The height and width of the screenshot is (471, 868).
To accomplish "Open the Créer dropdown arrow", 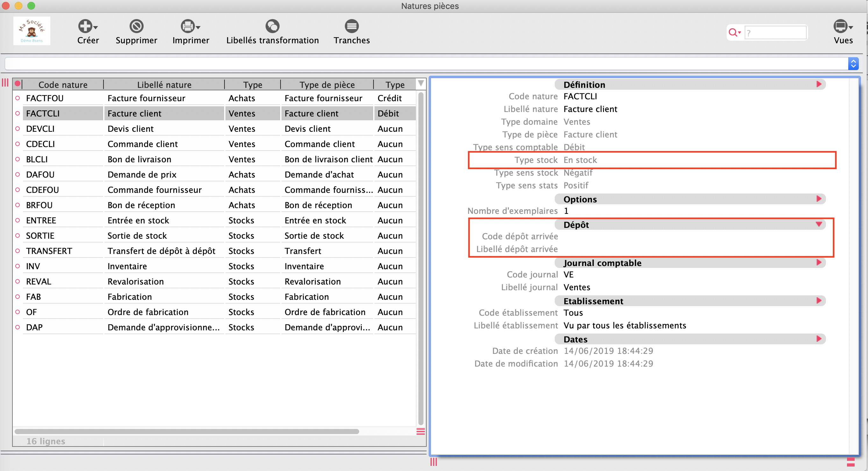I will pos(96,28).
